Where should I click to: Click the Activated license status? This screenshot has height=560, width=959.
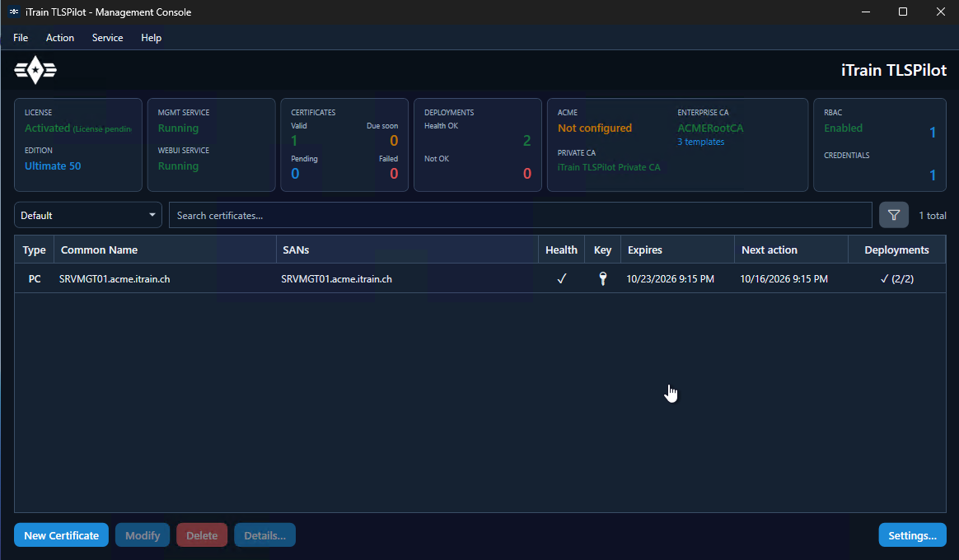pos(47,128)
